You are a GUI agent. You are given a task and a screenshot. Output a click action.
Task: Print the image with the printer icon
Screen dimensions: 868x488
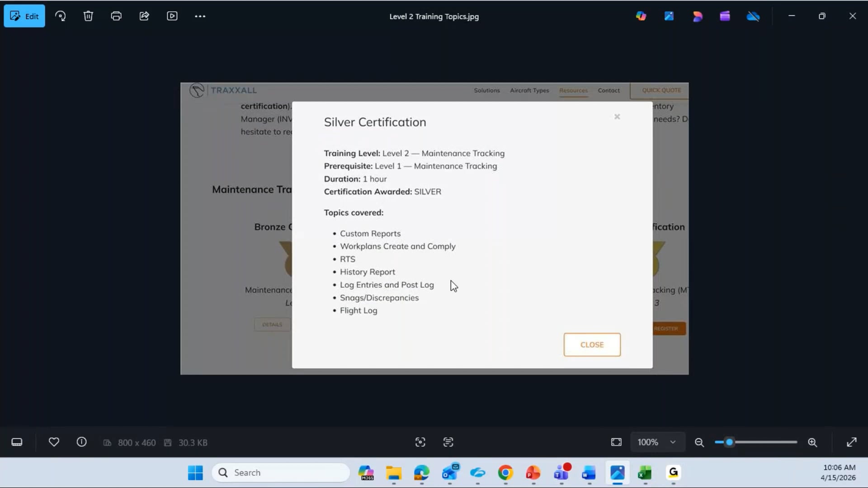coord(116,16)
